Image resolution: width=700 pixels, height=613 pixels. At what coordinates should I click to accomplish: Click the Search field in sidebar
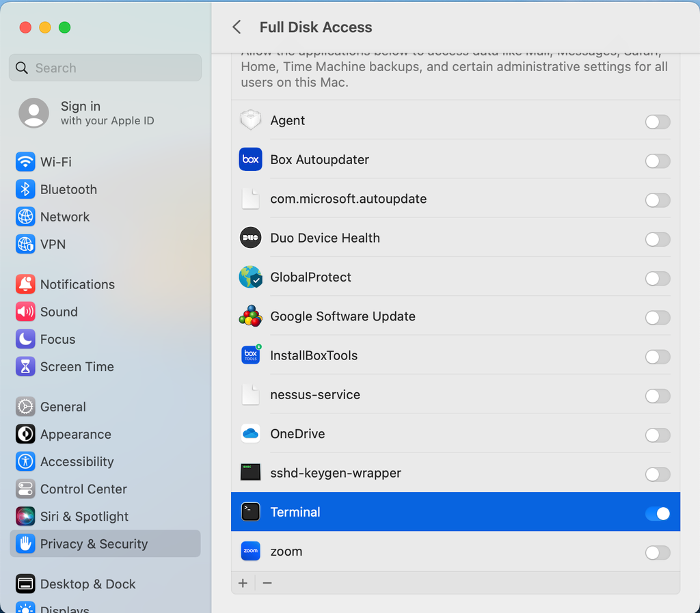point(105,68)
